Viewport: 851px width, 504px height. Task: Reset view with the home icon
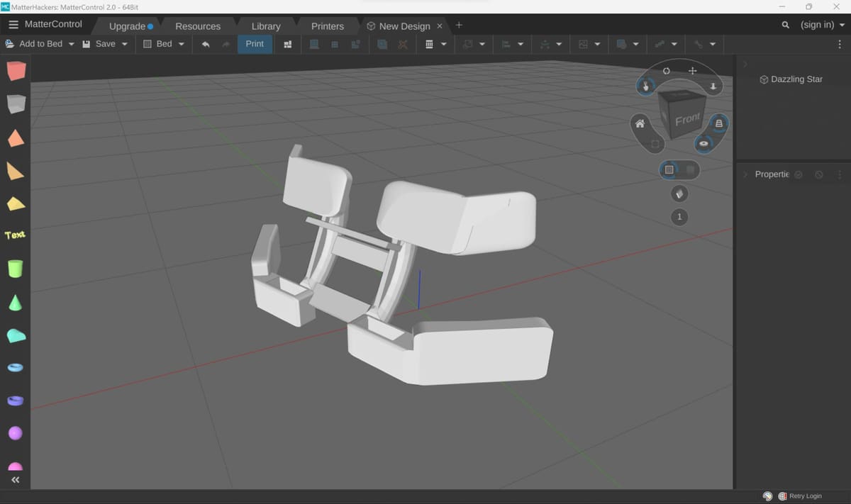pos(640,124)
